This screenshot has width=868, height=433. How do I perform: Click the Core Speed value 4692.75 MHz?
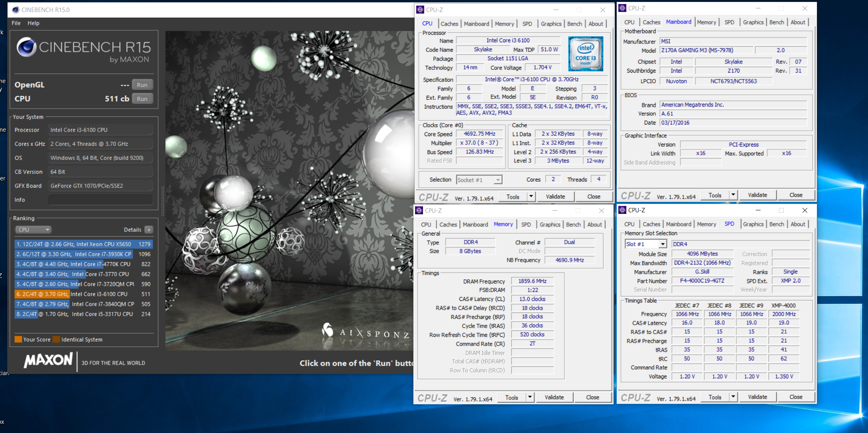click(x=479, y=134)
